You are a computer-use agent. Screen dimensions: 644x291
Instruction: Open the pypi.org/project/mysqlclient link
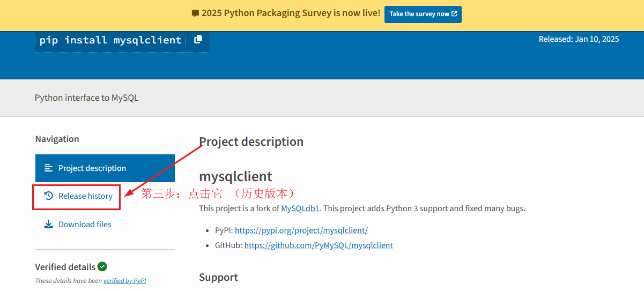[x=301, y=230]
